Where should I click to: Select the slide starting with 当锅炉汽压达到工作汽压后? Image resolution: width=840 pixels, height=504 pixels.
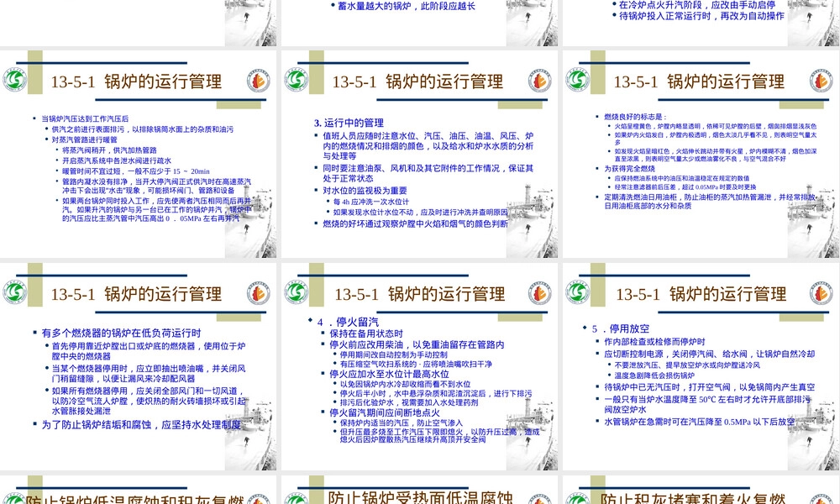[x=139, y=154]
